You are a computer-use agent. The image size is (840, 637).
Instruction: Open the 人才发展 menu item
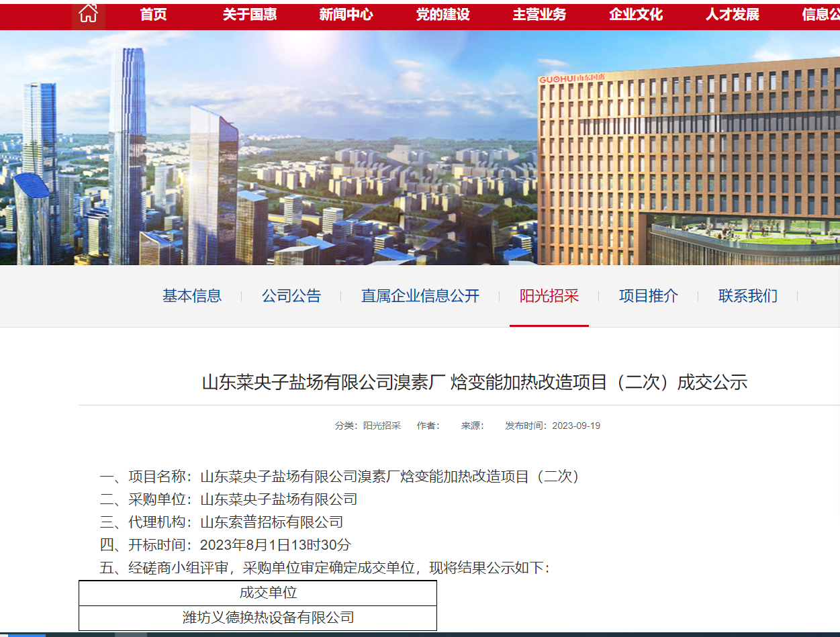click(x=733, y=15)
